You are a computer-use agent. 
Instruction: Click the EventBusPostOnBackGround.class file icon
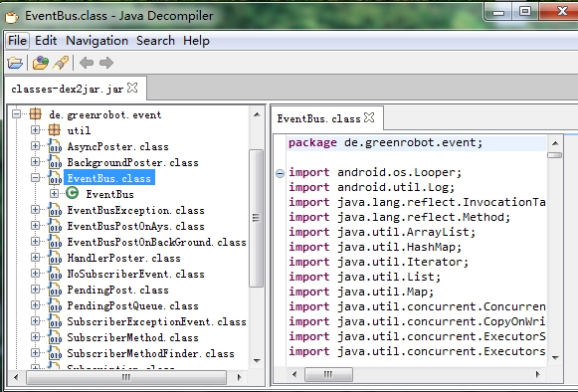tap(55, 241)
